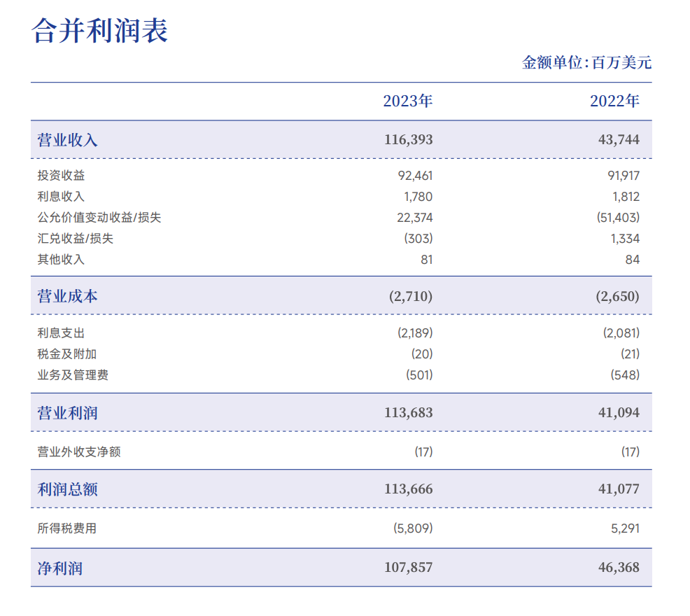Click the value (303)

click(418, 239)
